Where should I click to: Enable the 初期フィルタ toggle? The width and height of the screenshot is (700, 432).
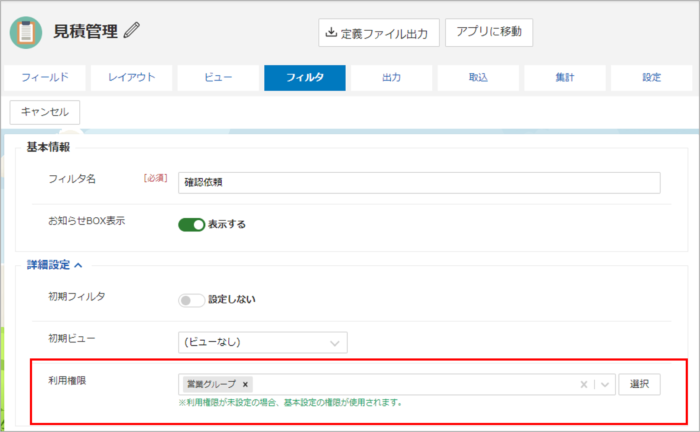192,300
